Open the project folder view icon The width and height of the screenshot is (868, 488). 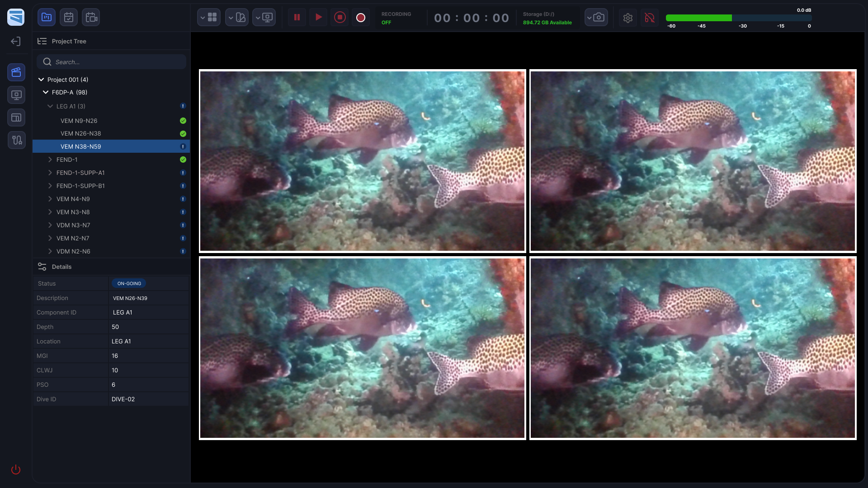coord(47,18)
